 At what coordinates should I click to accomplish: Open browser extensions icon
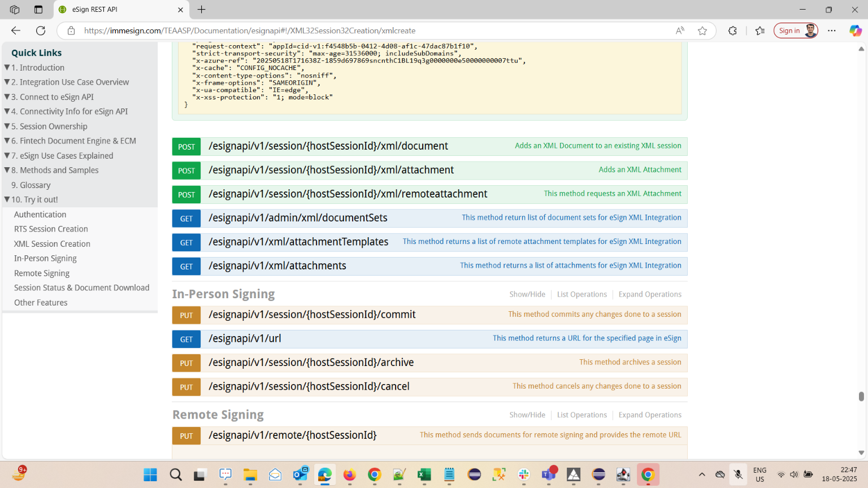tap(732, 30)
